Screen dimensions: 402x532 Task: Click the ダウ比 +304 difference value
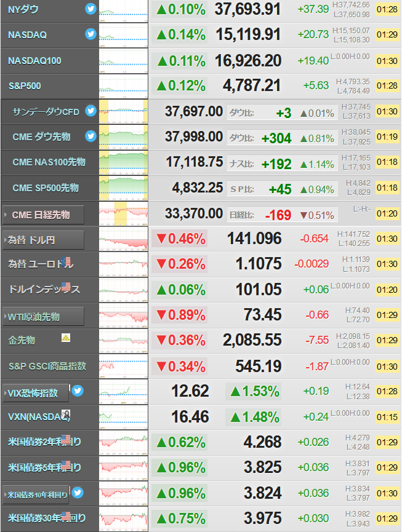[x=276, y=138]
